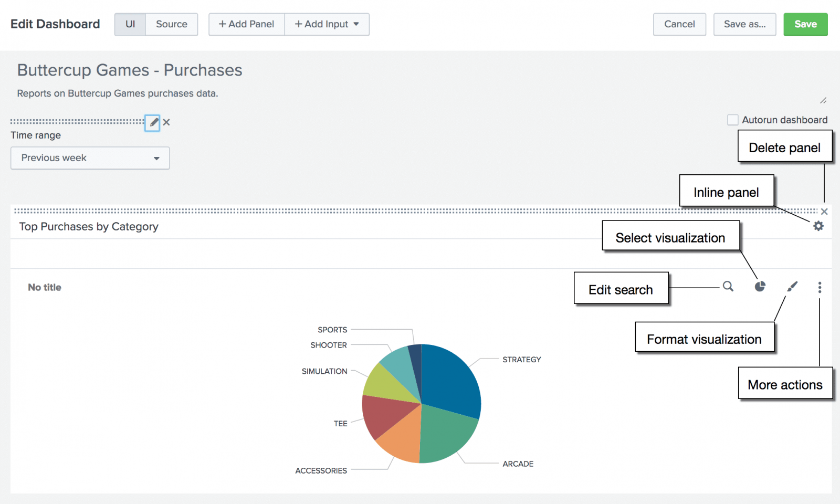840x504 pixels.
Task: Open the Previous week time range dropdown
Action: (x=90, y=158)
